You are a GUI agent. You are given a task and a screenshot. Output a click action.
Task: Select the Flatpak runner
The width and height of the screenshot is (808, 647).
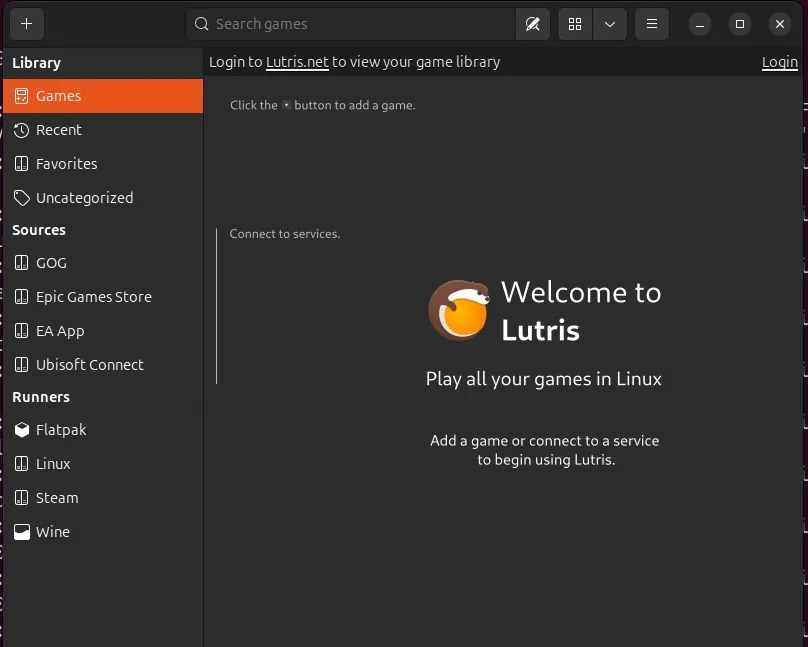103,430
